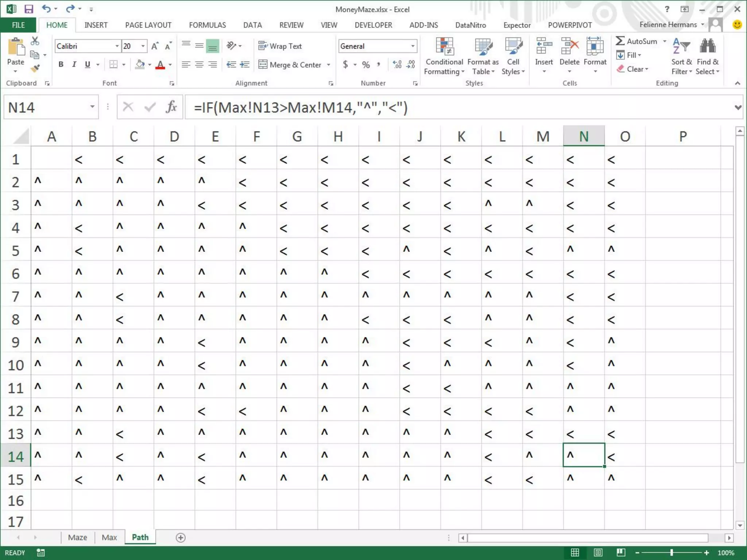The image size is (747, 560).
Task: Click the Fill button in Editing group
Action: pos(628,55)
